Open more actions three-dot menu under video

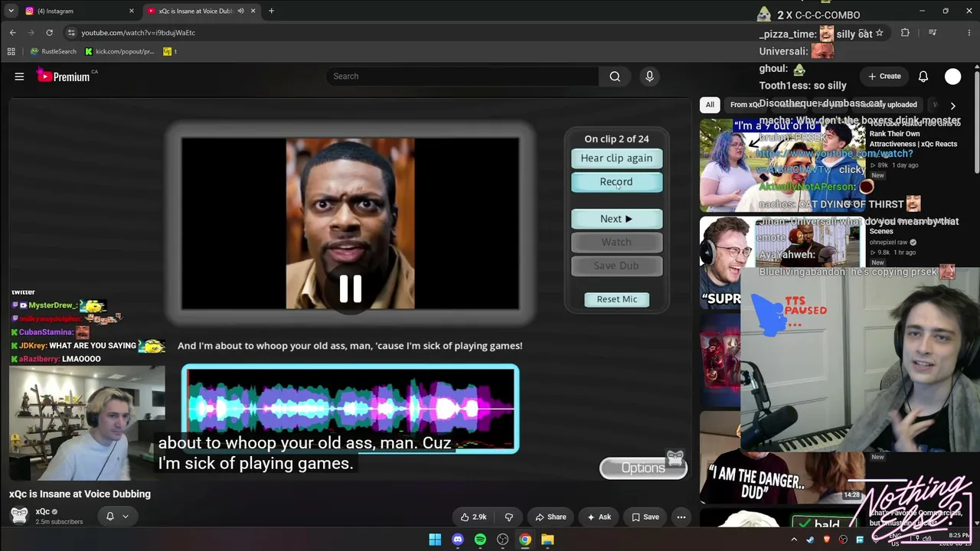coord(681,517)
